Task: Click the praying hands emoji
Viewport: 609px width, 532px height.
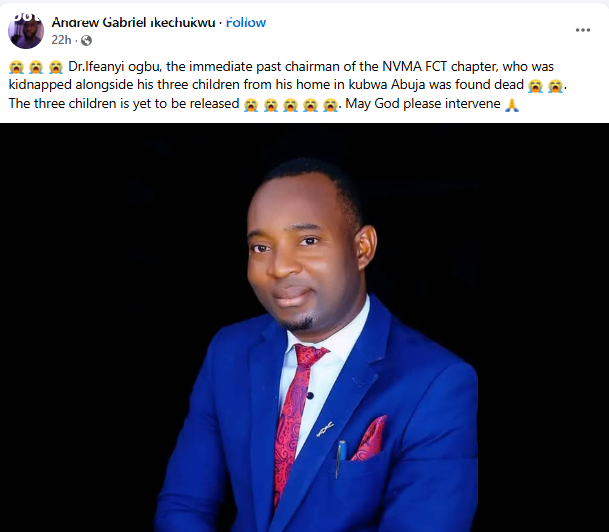Action: tap(512, 104)
